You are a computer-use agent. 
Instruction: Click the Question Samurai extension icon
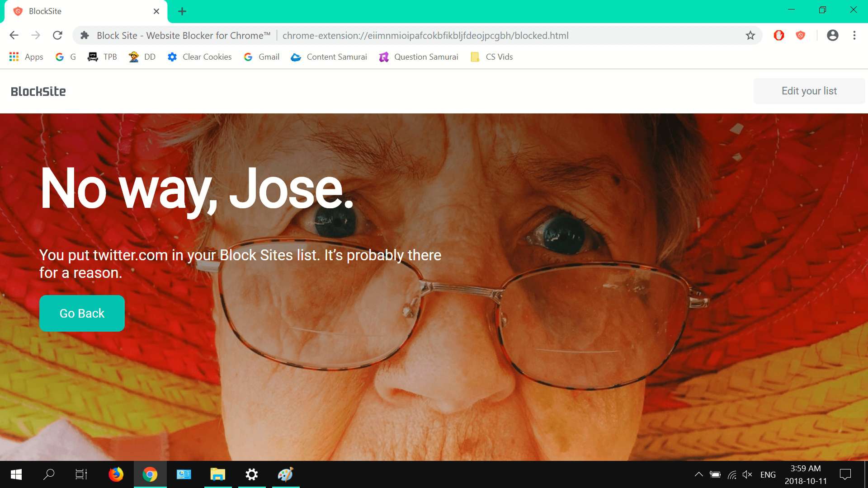point(383,56)
